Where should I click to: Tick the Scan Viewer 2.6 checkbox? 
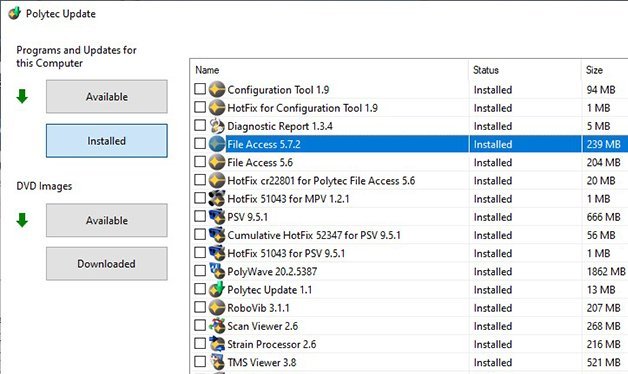point(200,325)
